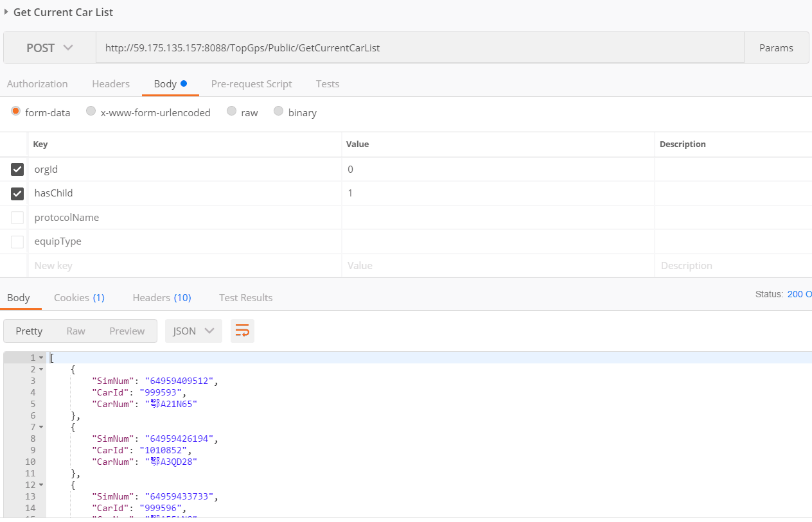This screenshot has width=812, height=522.
Task: Click the request URL input field
Action: tap(418, 48)
